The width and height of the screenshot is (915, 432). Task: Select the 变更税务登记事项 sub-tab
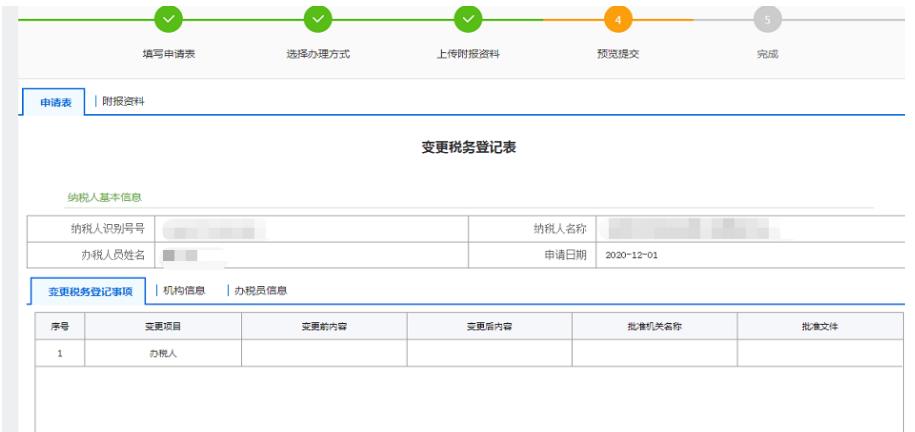tap(91, 291)
